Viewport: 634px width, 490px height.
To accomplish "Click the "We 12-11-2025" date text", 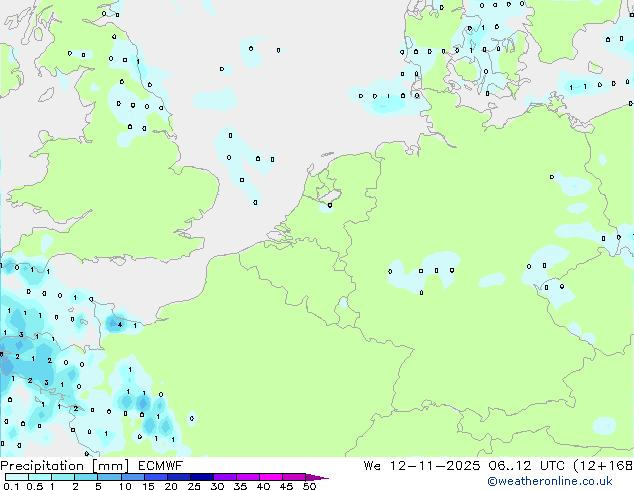I will point(422,466).
